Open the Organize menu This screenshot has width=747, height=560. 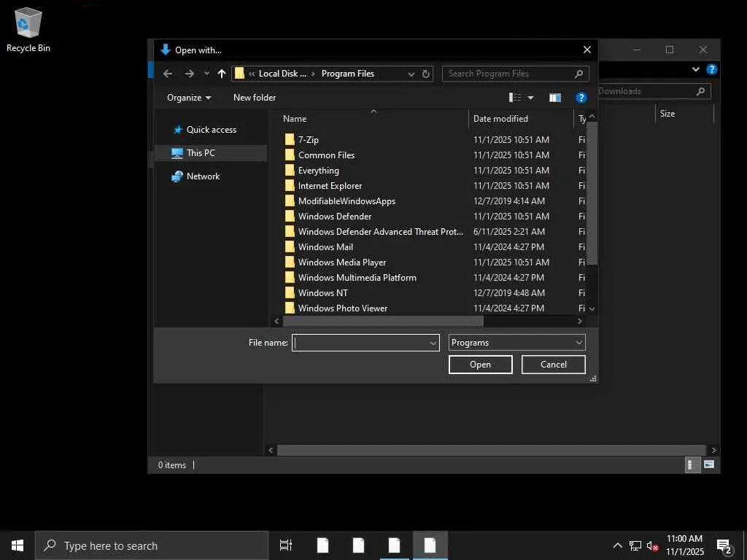189,98
